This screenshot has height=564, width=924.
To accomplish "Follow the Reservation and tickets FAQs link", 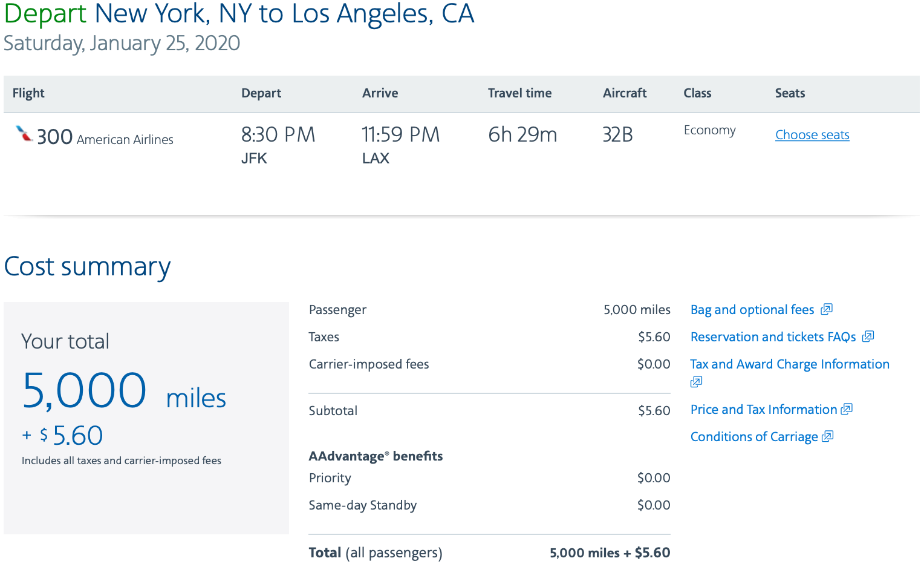I will click(x=773, y=337).
